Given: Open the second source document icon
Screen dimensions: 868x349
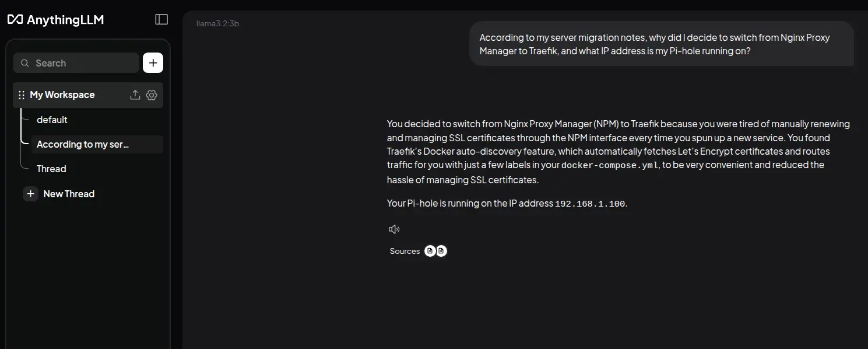Looking at the screenshot, I should 441,251.
